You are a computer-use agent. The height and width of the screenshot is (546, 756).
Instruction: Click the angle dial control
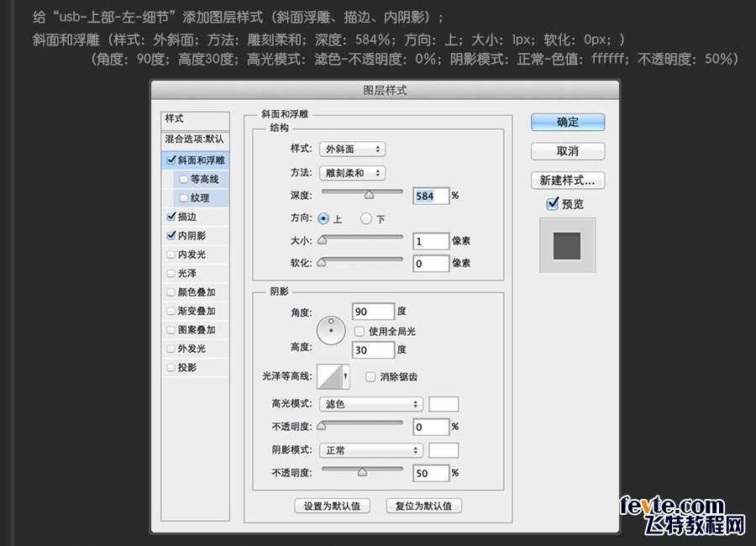tap(331, 331)
